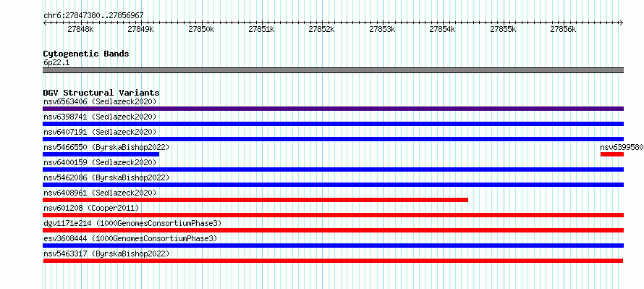Viewport: 644px width, 289px height.
Task: Click the 27851k ruler position
Action: click(262, 29)
